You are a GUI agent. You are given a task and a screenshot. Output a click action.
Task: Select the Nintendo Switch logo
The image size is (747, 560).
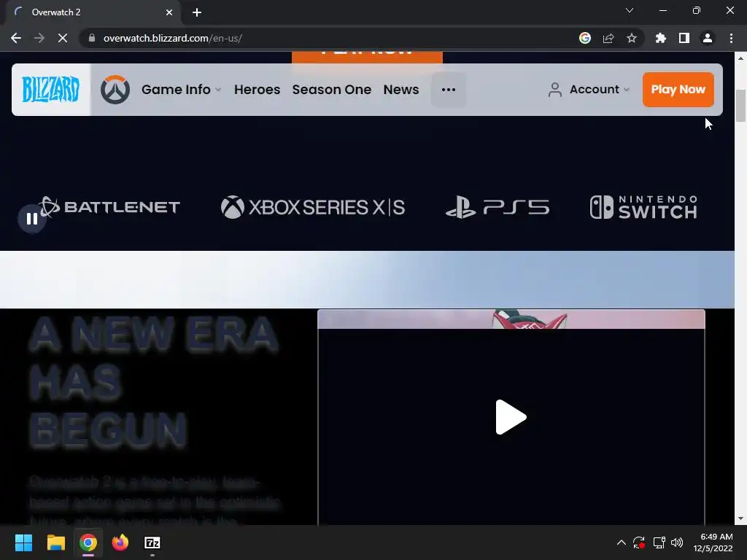pos(643,207)
